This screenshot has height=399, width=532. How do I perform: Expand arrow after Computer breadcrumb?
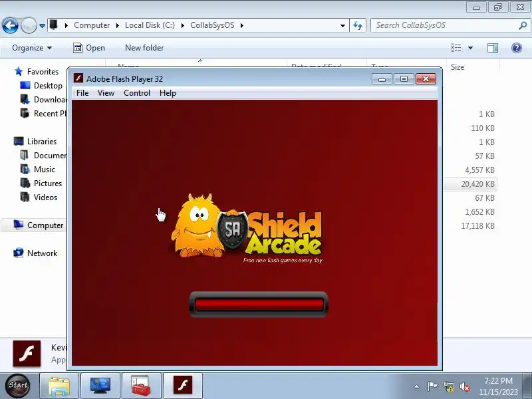117,25
